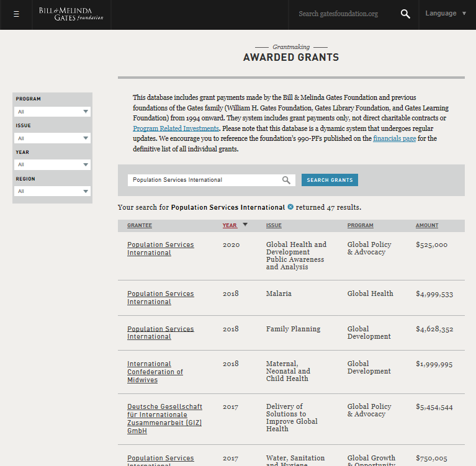Click the Malaria issue cell
The image size is (476, 466).
(279, 293)
